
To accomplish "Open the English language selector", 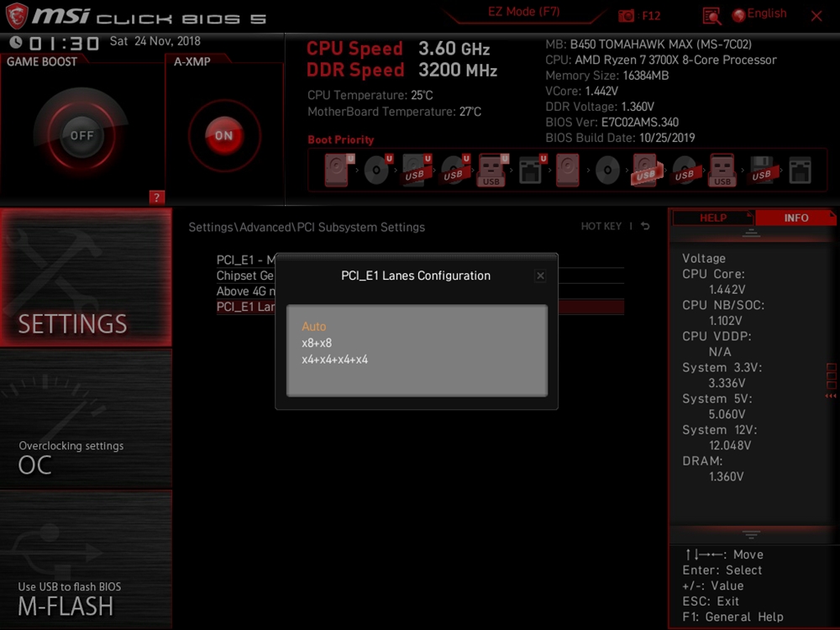I will coord(759,14).
